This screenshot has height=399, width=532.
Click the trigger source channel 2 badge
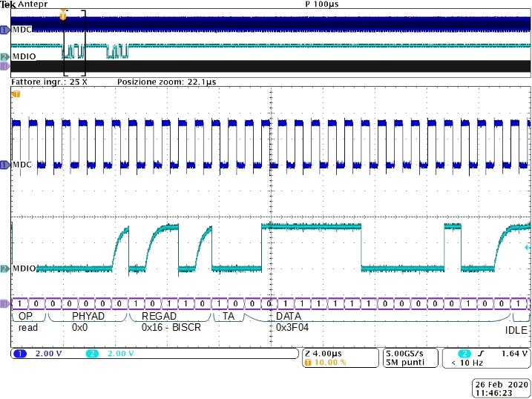(x=464, y=354)
